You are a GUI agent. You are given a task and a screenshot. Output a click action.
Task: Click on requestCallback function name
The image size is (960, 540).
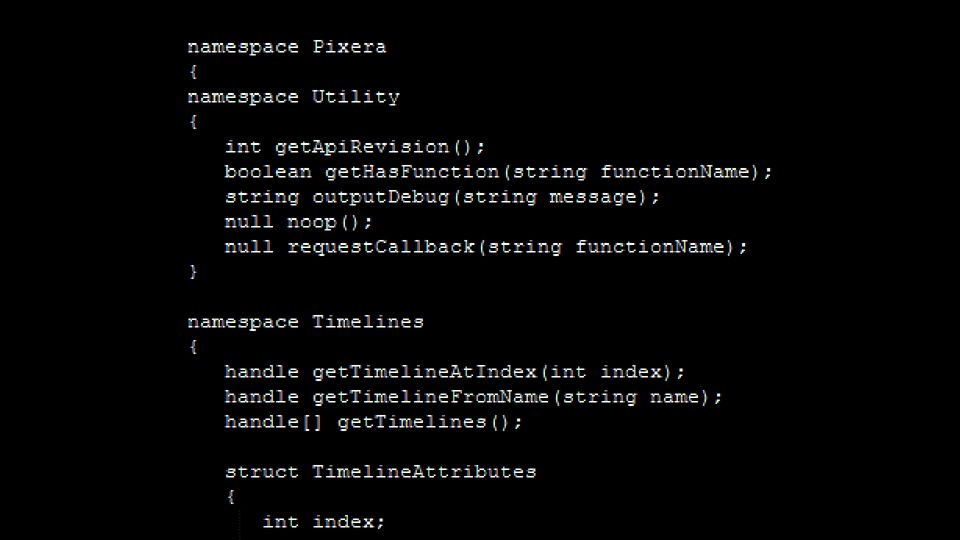click(381, 247)
